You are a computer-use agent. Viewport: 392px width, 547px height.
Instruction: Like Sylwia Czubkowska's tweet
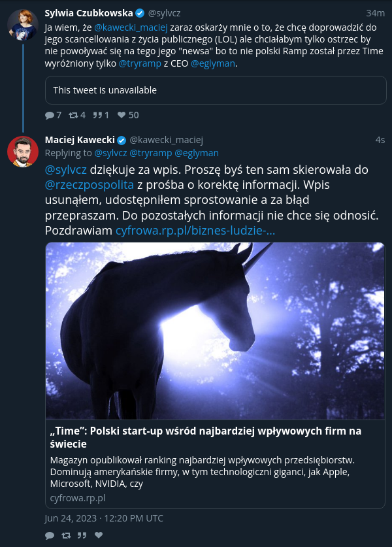tap(122, 115)
